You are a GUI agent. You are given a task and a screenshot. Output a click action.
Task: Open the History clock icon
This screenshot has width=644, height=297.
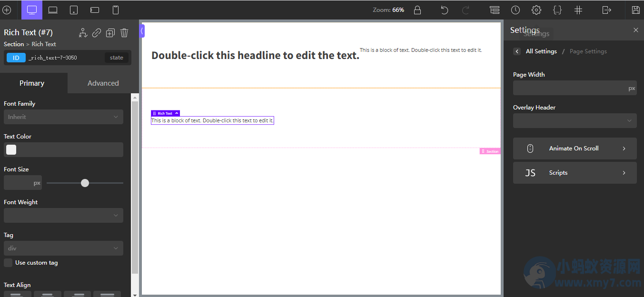(515, 10)
